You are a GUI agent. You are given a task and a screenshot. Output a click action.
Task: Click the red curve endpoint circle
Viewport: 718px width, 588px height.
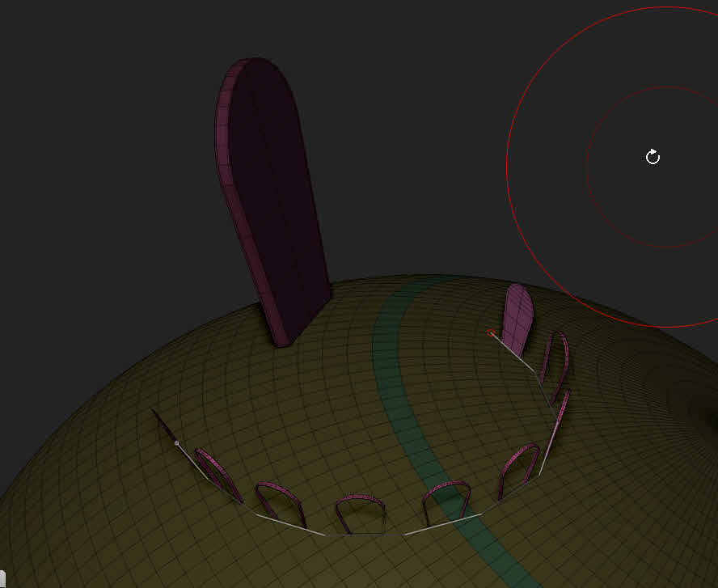click(x=491, y=333)
